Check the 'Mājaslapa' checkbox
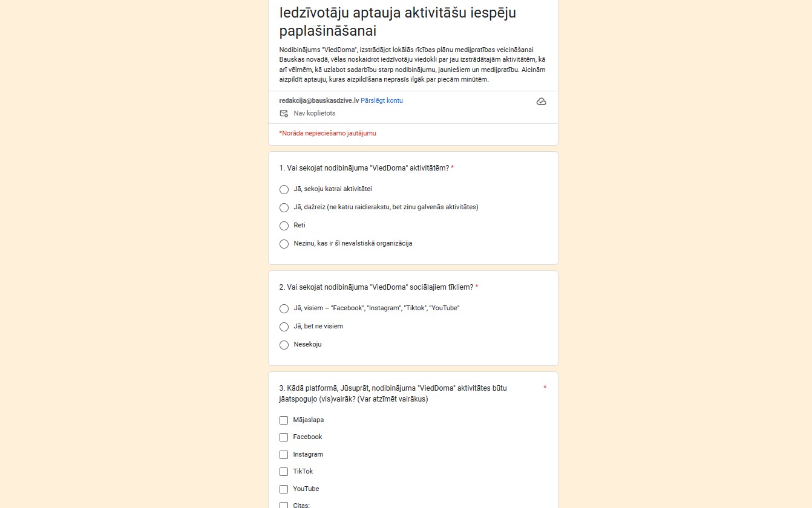 coord(284,420)
